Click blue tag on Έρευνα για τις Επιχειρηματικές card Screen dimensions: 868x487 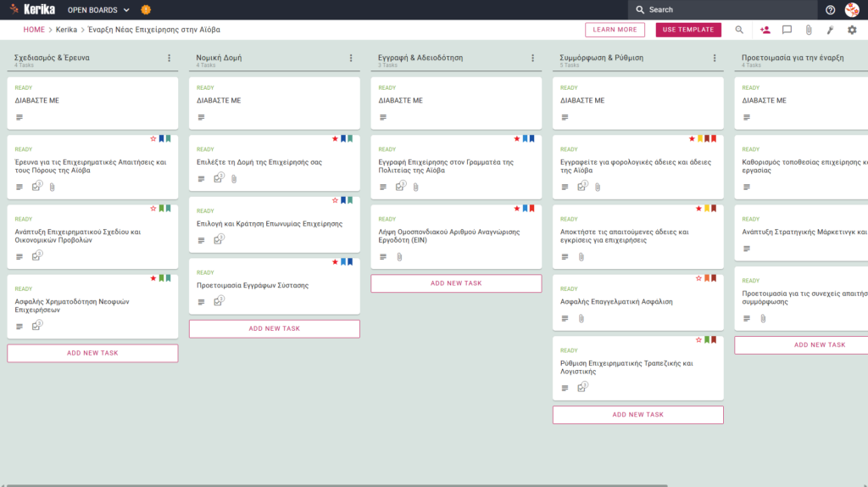coord(162,138)
